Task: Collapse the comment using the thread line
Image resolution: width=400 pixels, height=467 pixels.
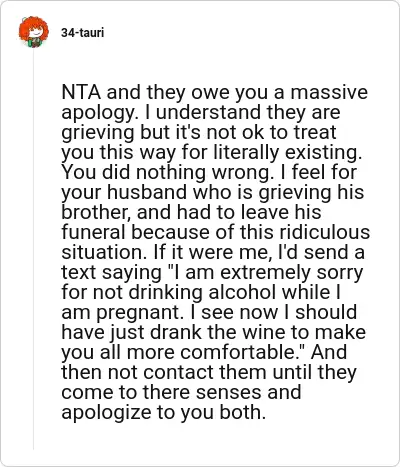Action: [x=33, y=248]
